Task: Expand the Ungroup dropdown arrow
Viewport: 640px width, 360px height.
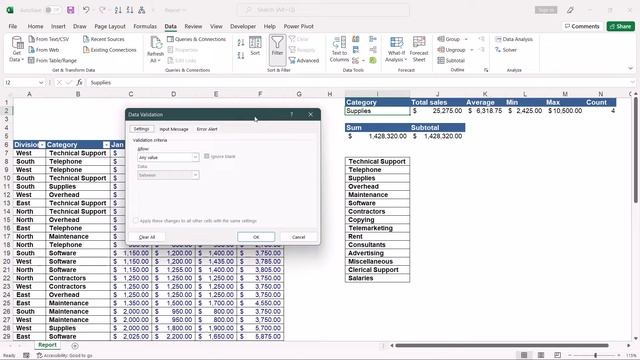Action: (x=472, y=50)
